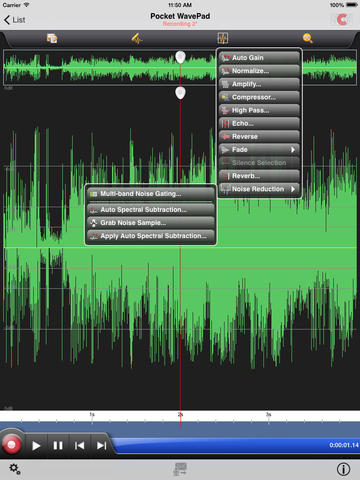Open the copy/paste edit tools icon

click(52, 39)
